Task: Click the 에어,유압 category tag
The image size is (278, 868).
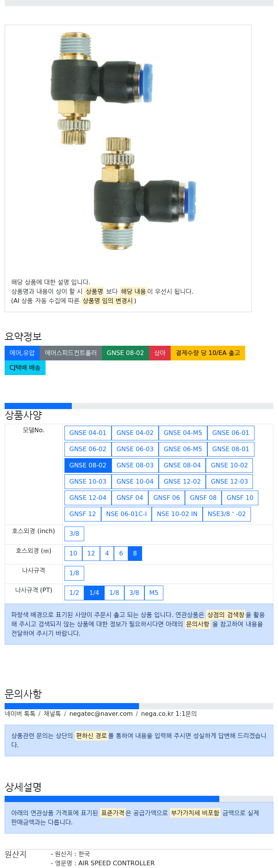Action: [x=22, y=353]
